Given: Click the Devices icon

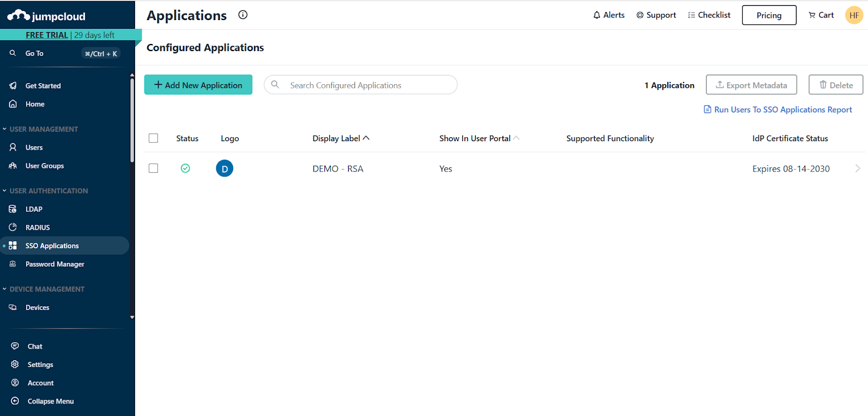Looking at the screenshot, I should [x=13, y=307].
